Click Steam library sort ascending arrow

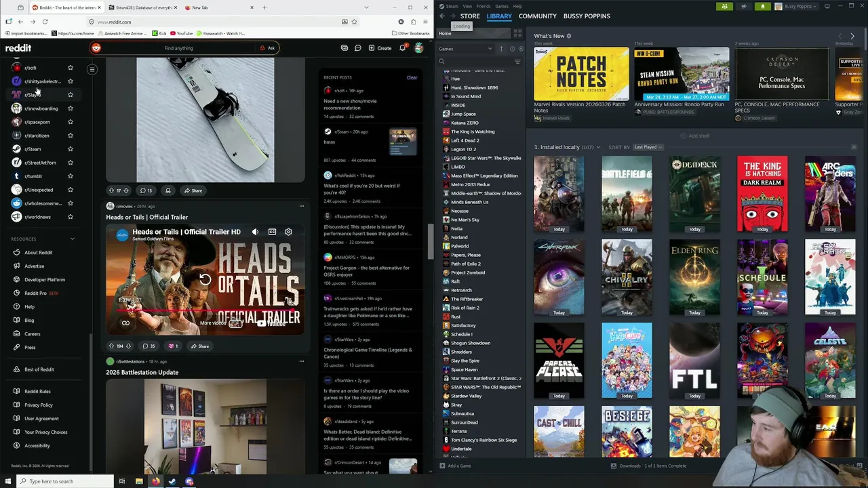click(501, 49)
